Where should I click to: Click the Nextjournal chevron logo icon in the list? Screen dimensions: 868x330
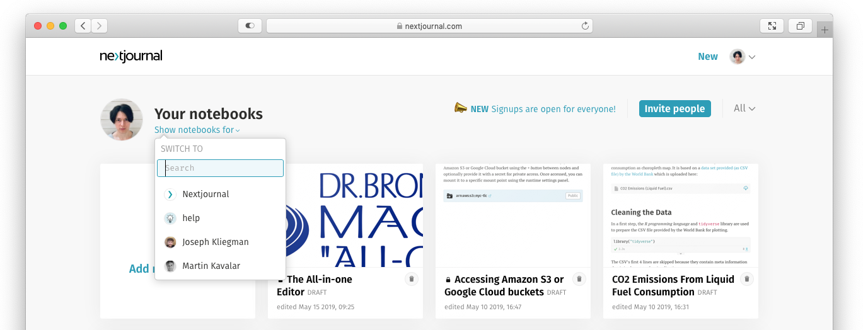170,195
